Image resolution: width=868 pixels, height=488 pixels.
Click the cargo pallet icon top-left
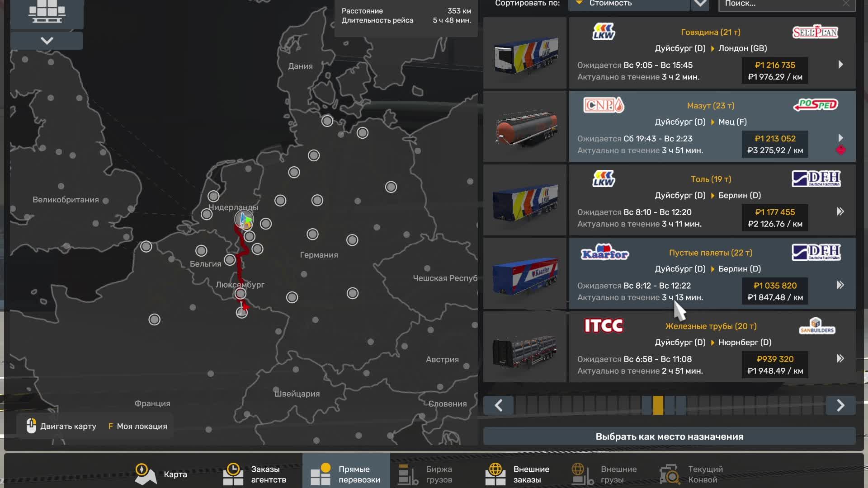[47, 12]
